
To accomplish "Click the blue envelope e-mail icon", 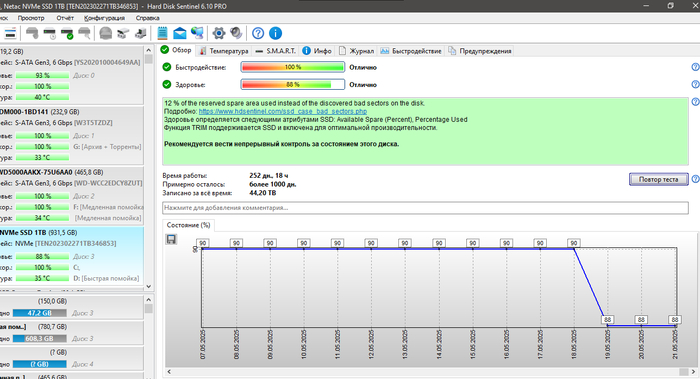I will tap(179, 33).
